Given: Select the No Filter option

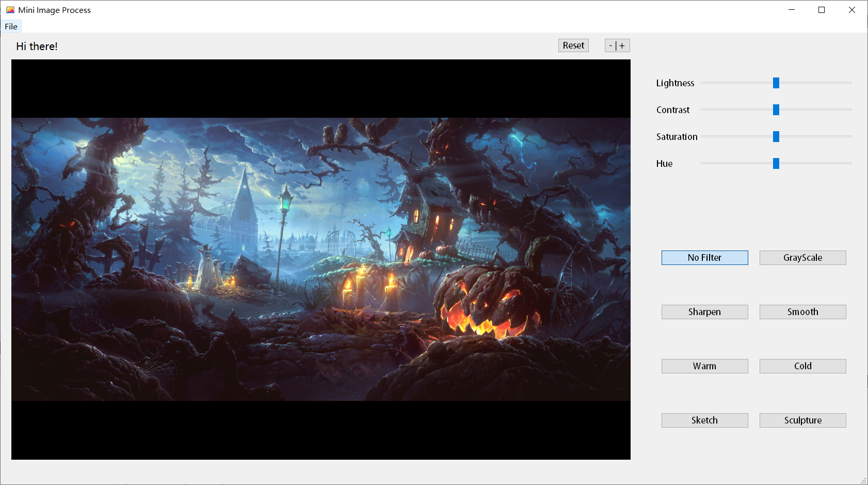Looking at the screenshot, I should [x=704, y=258].
